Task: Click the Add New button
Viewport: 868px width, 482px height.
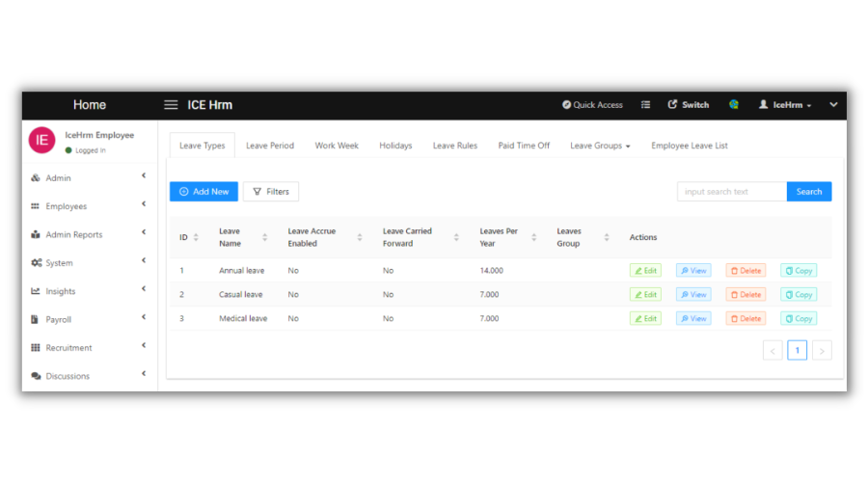Action: (203, 192)
